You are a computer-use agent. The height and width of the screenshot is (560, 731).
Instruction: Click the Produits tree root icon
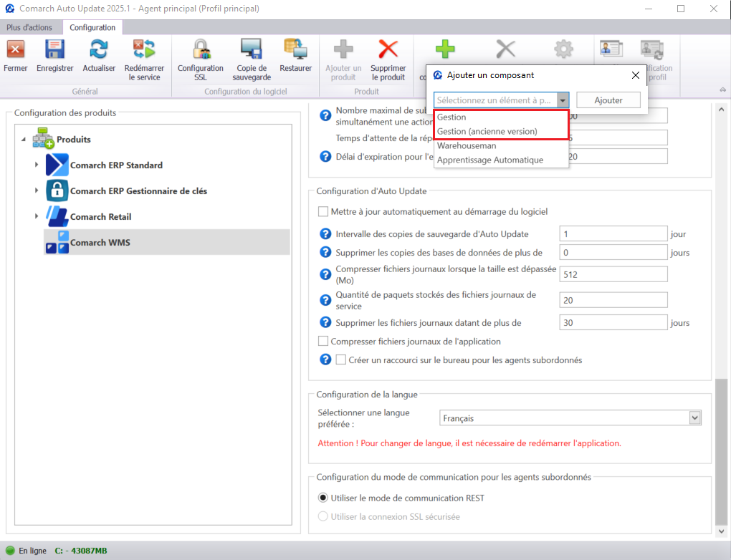tap(43, 138)
